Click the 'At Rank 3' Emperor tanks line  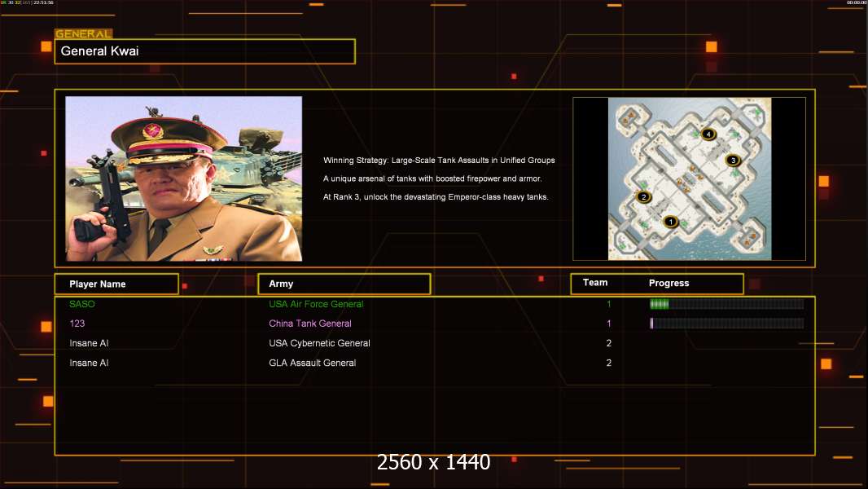coord(436,197)
